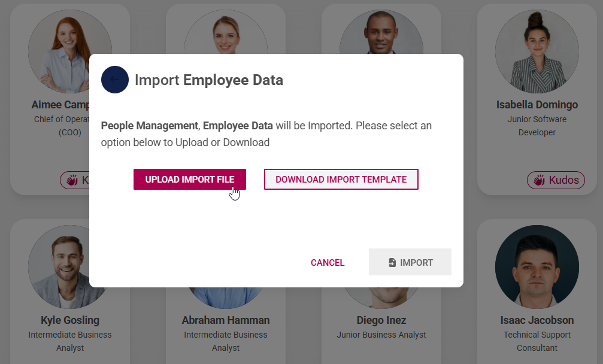Screen dimensions: 603x364
Task: Open Abraham Hamman's profile photo
Action: coord(226,267)
